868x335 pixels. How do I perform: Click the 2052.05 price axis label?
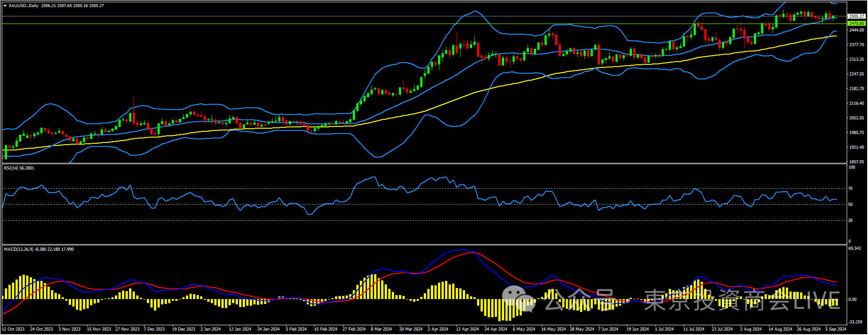856,118
